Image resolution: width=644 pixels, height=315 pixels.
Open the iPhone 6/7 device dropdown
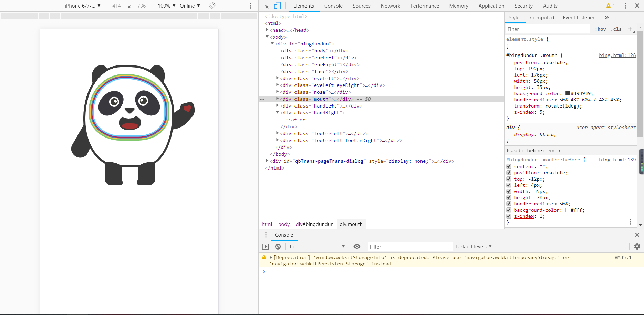[x=83, y=6]
